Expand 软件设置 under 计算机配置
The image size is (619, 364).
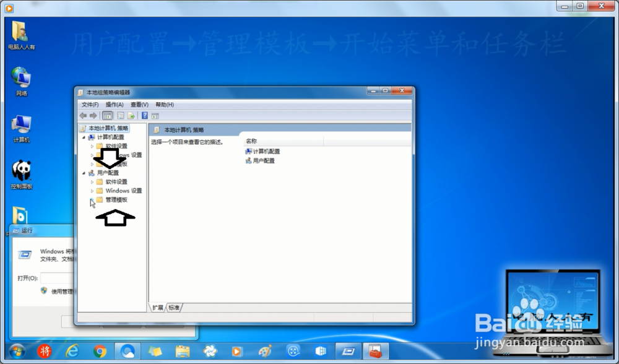[92, 146]
